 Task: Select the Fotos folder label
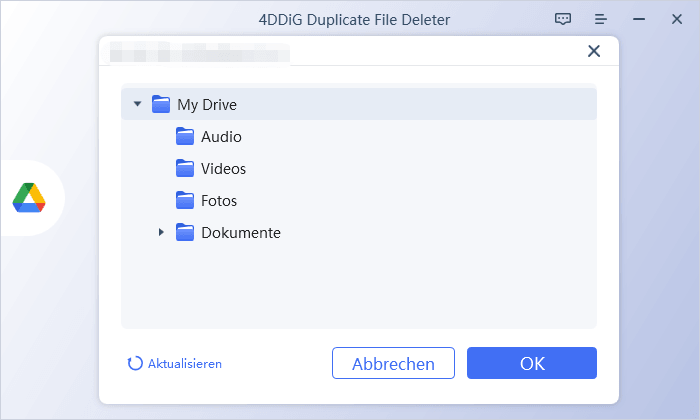[x=219, y=201]
